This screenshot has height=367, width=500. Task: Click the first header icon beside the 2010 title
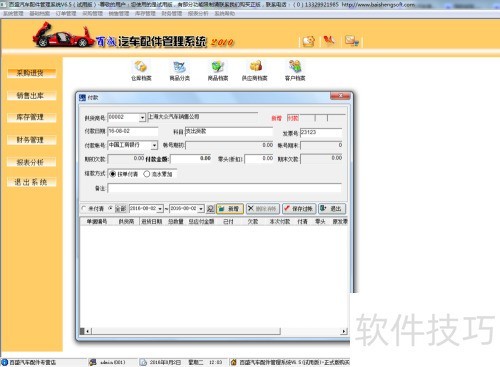coord(308,41)
